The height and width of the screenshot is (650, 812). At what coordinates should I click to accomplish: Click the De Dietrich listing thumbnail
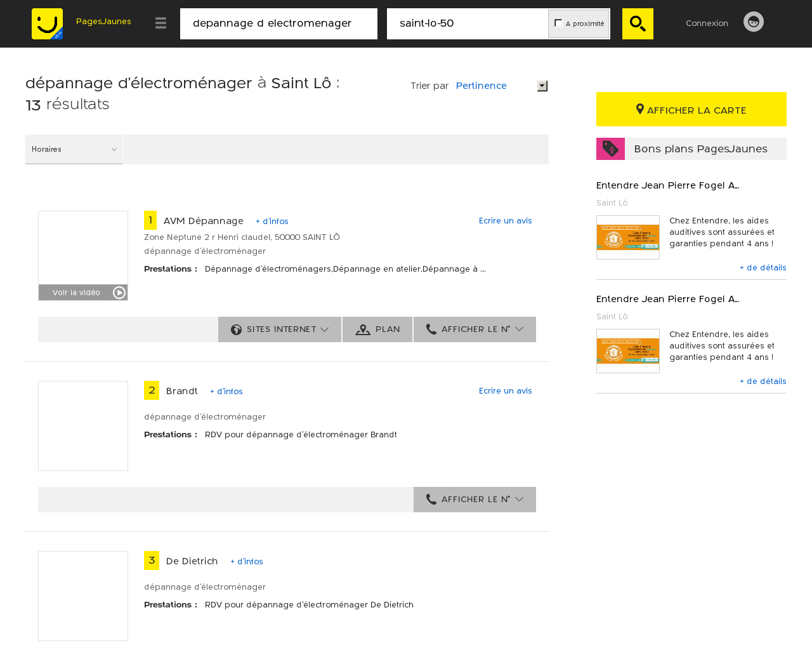(83, 596)
